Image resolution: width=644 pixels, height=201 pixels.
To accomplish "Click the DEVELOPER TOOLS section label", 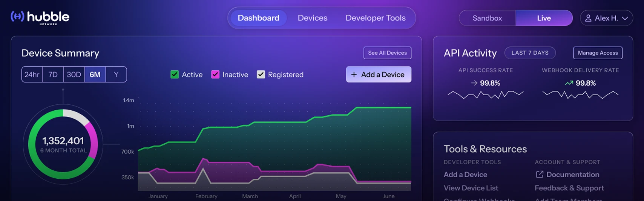I will point(472,162).
